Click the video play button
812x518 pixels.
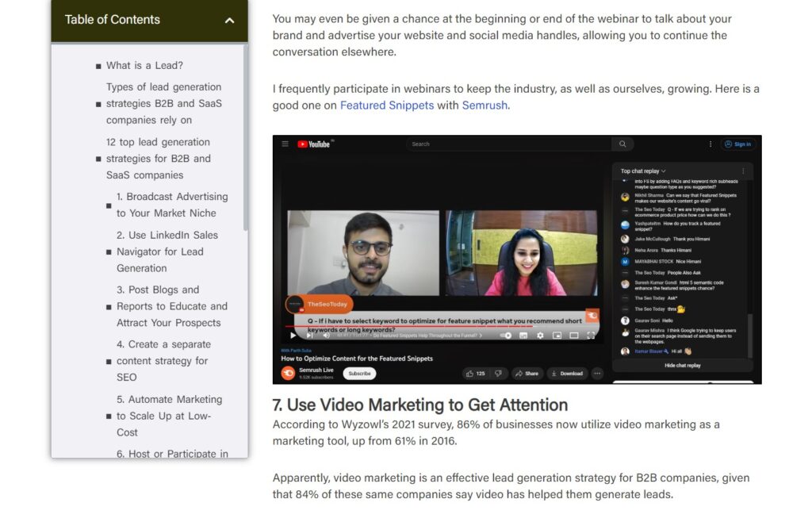[x=293, y=336]
